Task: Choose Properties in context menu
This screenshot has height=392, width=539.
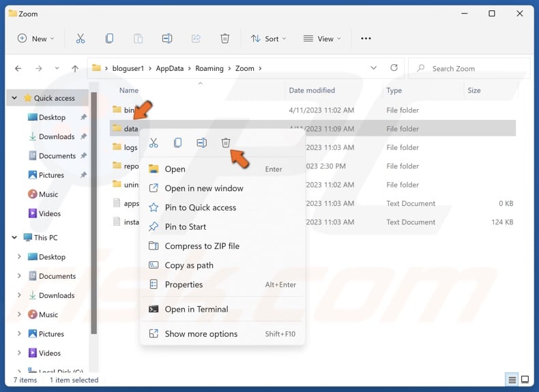Action: tap(222, 284)
